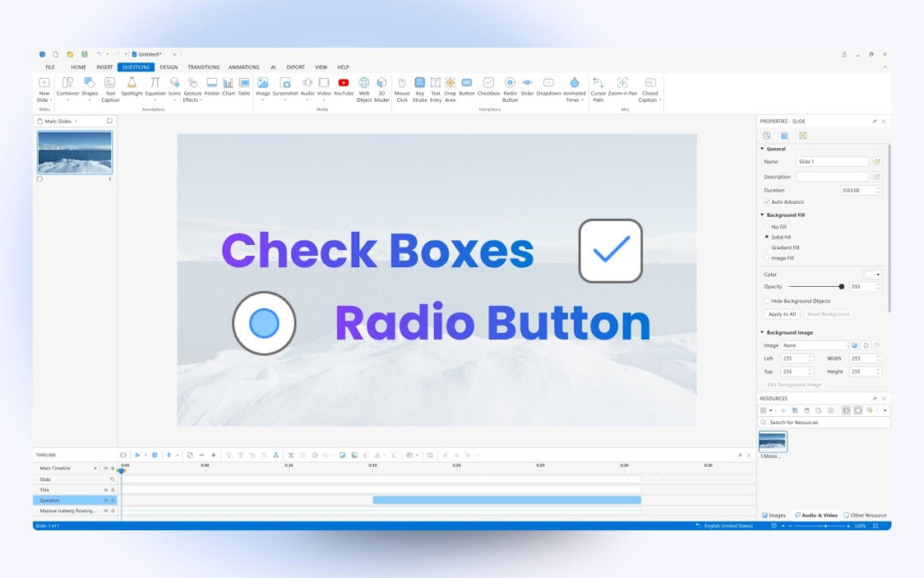924x578 pixels.
Task: Toggle lock on the Massive iceberg track
Action: 113,510
